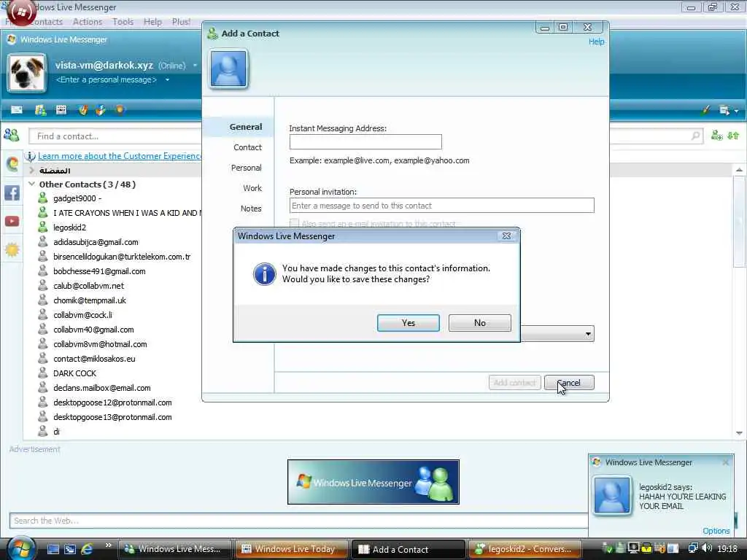Click the Windows shield with pencil icon
The width and height of the screenshot is (747, 560).
coord(83,110)
